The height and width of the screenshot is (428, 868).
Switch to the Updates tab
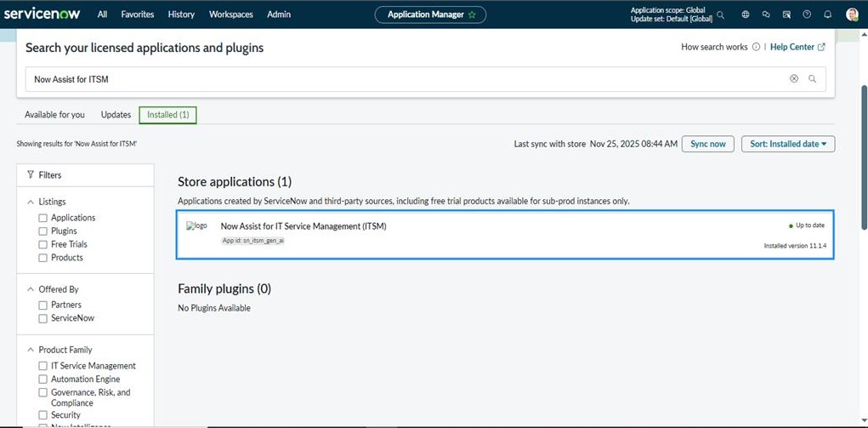tap(116, 115)
